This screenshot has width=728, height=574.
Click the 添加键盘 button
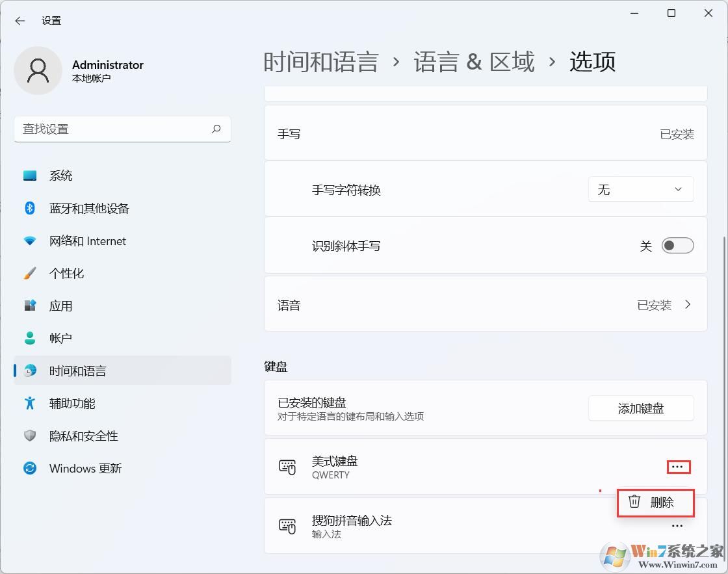(x=641, y=408)
